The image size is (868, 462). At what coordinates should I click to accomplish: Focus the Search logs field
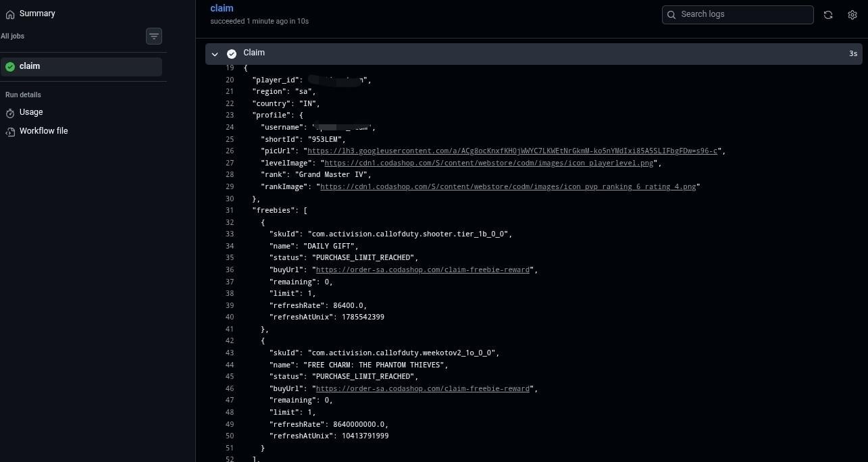(738, 14)
